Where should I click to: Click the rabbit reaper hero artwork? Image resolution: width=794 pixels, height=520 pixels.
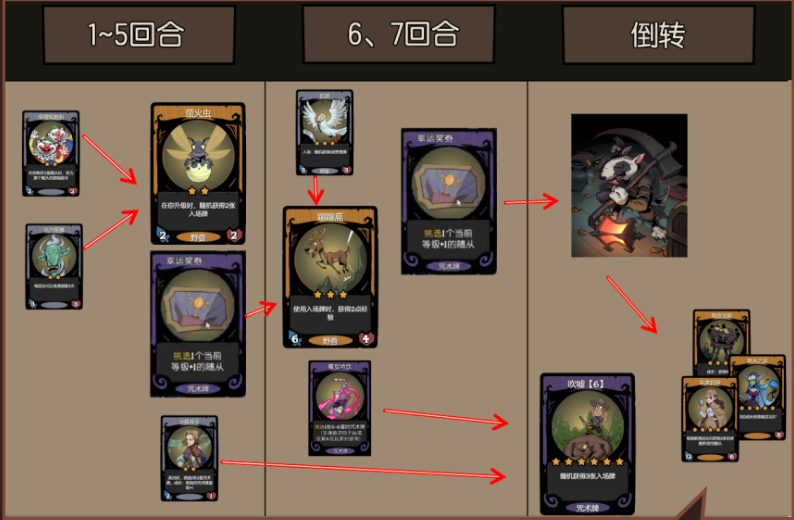tap(629, 185)
